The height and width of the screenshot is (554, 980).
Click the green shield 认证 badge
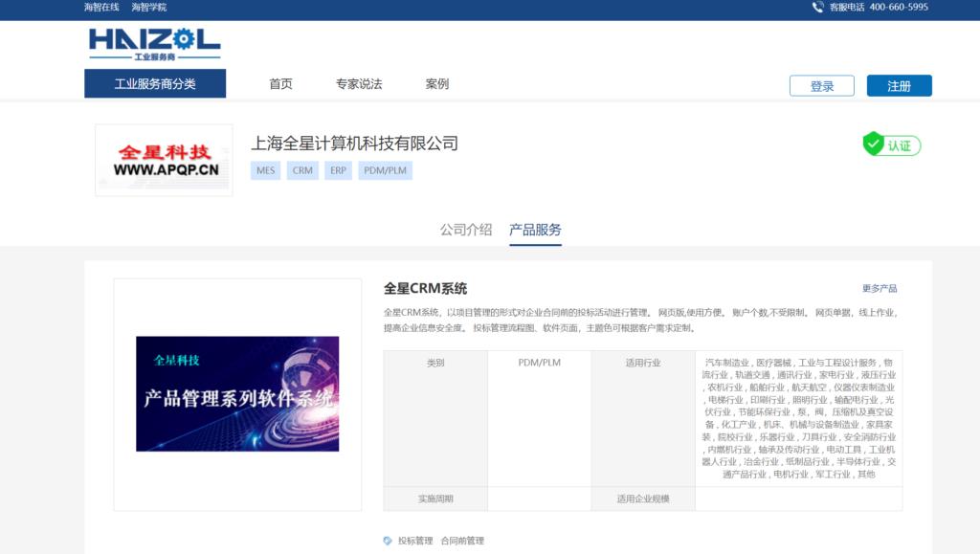[x=891, y=144]
